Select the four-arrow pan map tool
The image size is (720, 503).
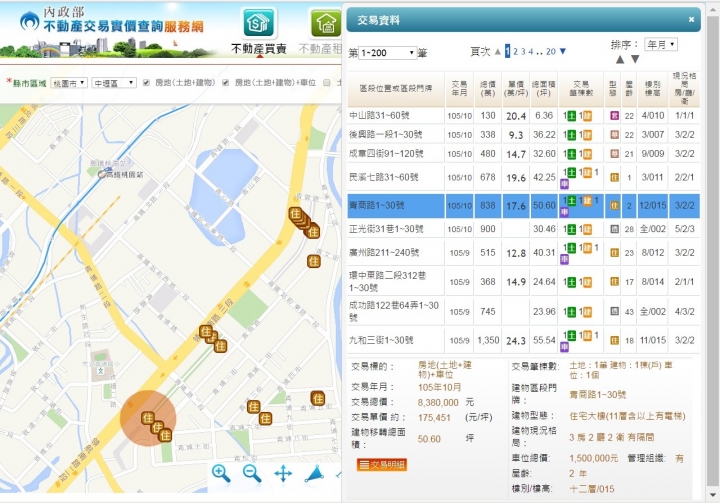pyautogui.click(x=283, y=474)
